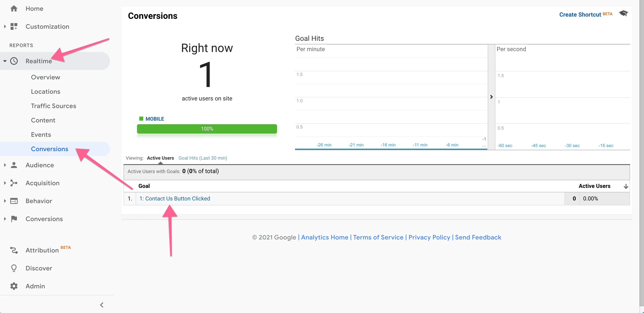Click the graduation cap tutorial icon
644x313 pixels.
(624, 14)
